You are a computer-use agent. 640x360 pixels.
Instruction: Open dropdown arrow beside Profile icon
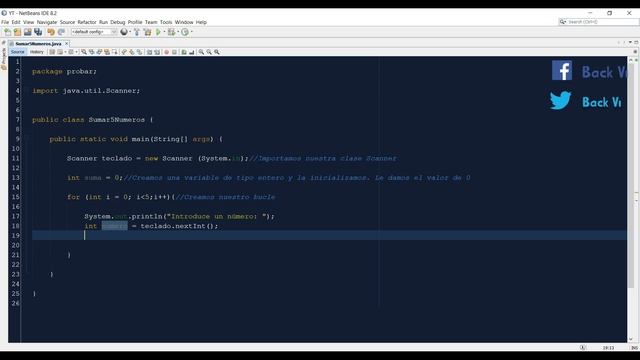[191, 32]
